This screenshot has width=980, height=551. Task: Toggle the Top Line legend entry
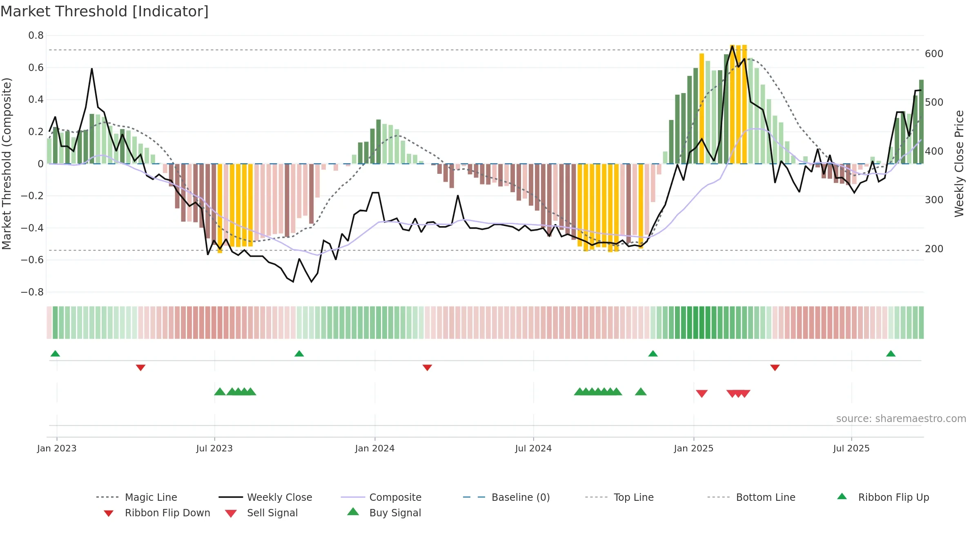click(x=619, y=497)
